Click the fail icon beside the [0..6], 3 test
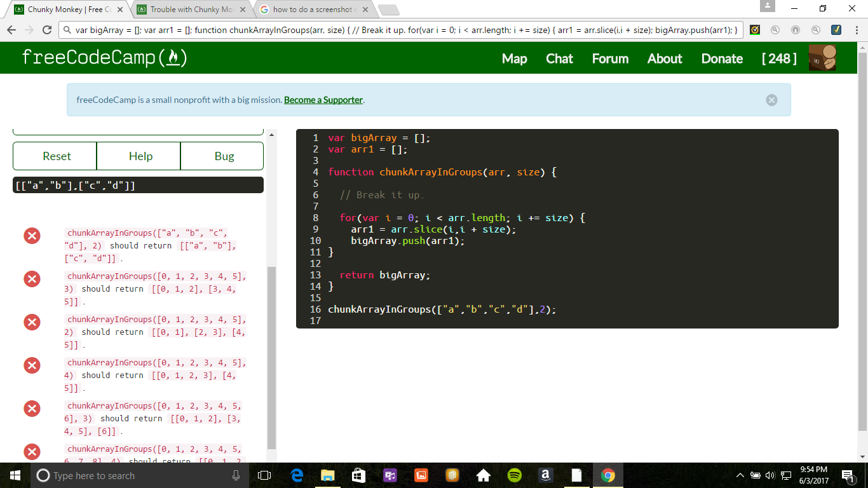The width and height of the screenshot is (868, 488). click(x=32, y=409)
